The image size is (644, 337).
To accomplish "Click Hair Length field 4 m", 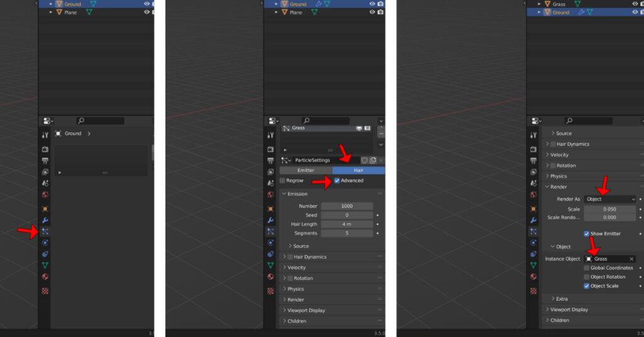I will (x=347, y=224).
